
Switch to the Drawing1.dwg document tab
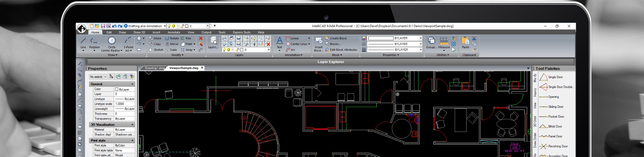tap(154, 68)
